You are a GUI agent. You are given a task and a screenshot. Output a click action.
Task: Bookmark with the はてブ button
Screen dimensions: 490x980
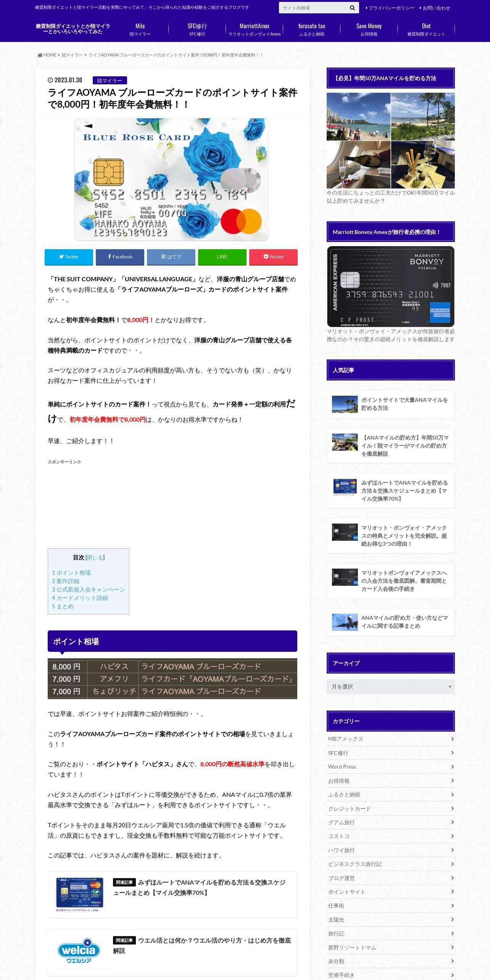(171, 257)
